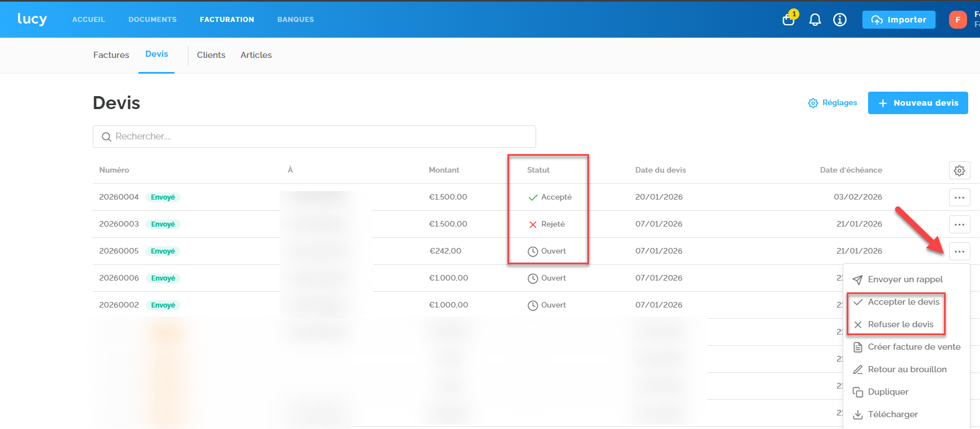980x429 pixels.
Task: Open quote number 20260003
Action: point(119,224)
